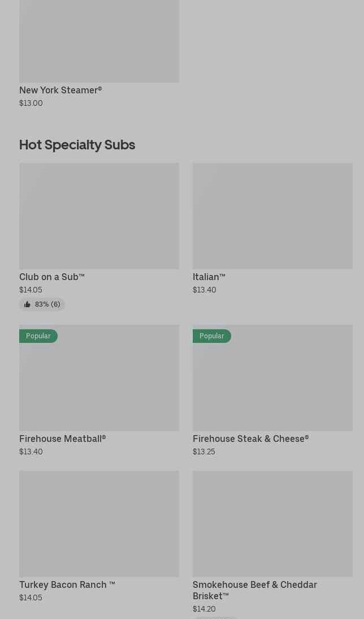Click the Firehouse Steak & Cheese name
The height and width of the screenshot is (619, 364).
coord(251,439)
